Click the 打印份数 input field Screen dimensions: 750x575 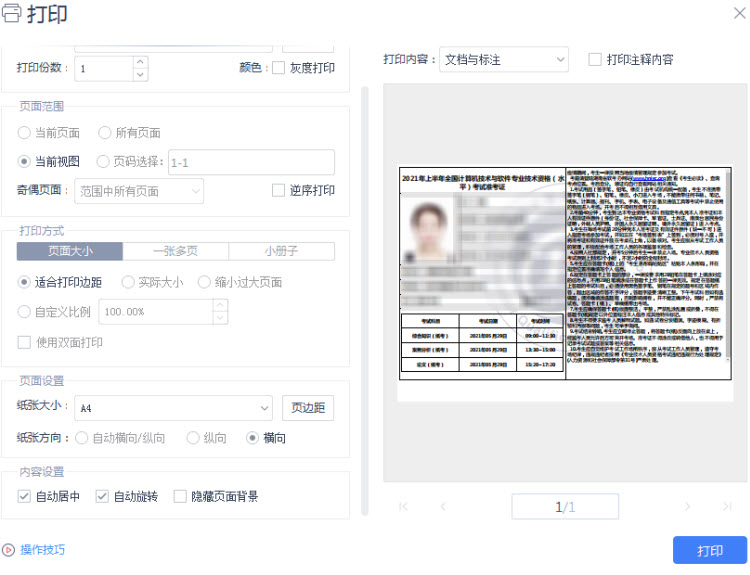[104, 68]
